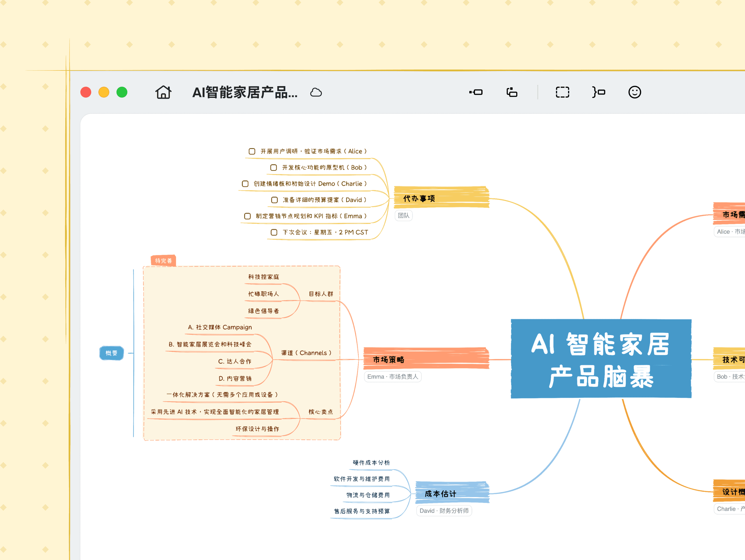Click the cloud sync status icon
The height and width of the screenshot is (560, 745).
click(316, 92)
